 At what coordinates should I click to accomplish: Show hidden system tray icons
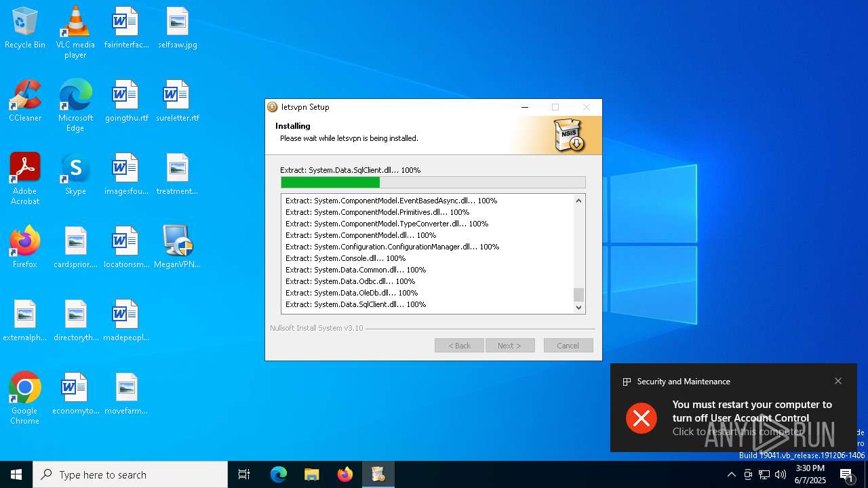731,474
